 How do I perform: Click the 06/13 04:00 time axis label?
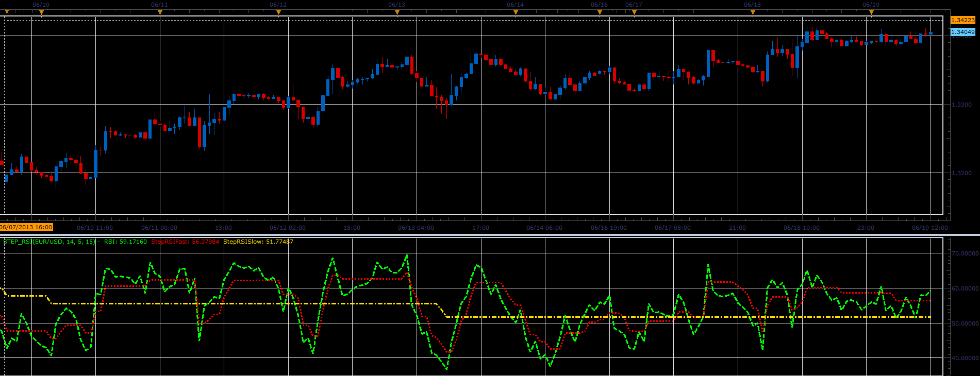tap(416, 228)
